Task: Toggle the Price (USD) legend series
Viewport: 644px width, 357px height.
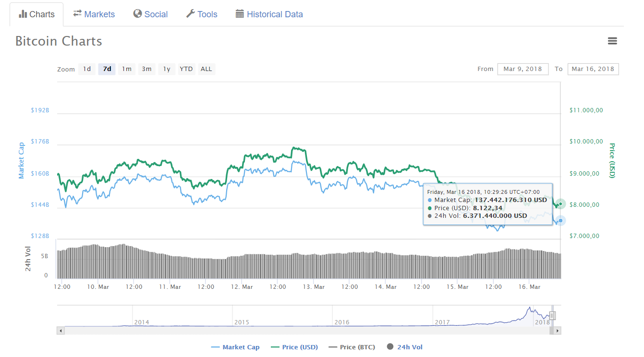Action: pos(294,347)
